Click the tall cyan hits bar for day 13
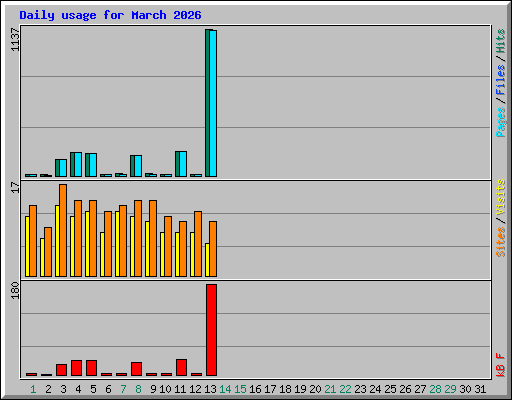Image resolution: width=512 pixels, height=400 pixels. tap(213, 103)
